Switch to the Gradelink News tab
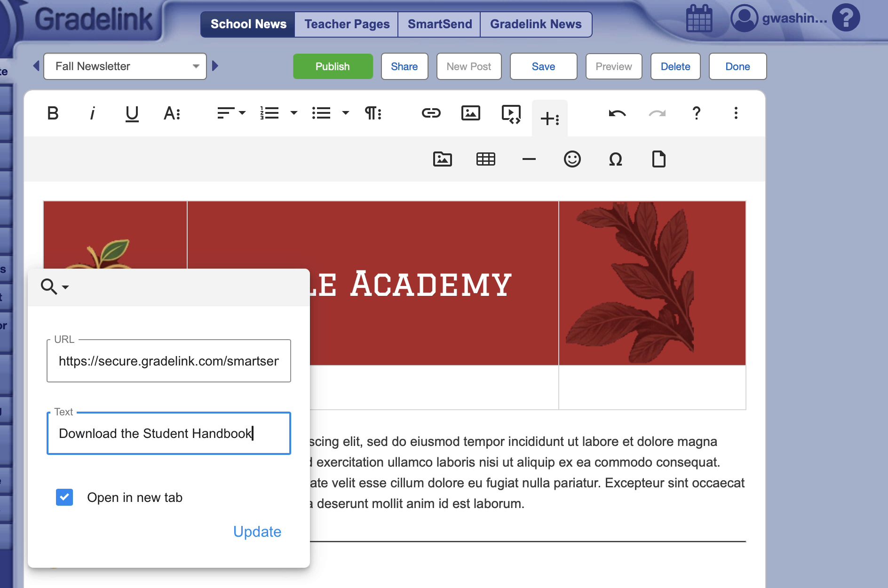Screen dimensions: 888x588 pyautogui.click(x=536, y=24)
